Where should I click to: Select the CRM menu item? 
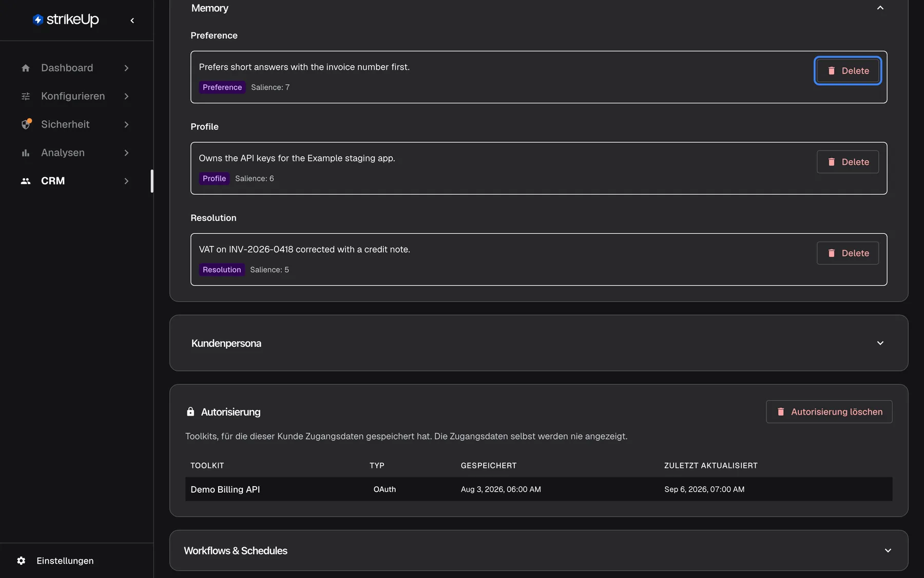tap(75, 181)
